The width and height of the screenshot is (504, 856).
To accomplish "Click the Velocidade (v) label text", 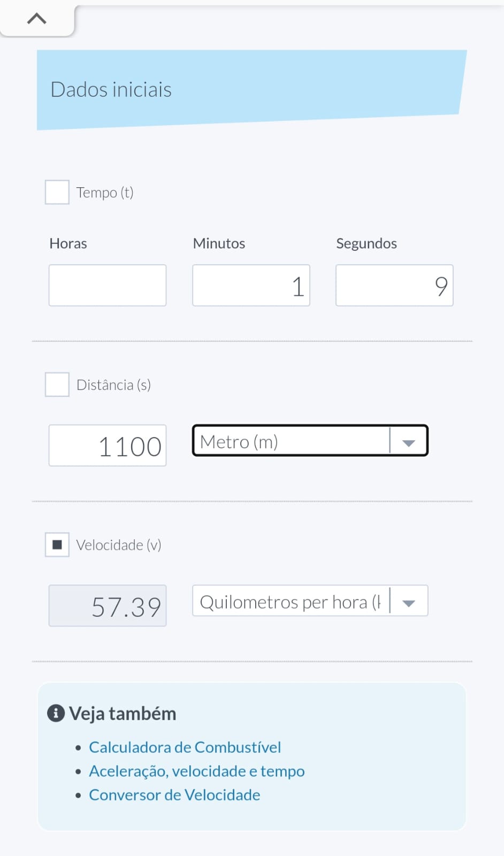I will 119,545.
